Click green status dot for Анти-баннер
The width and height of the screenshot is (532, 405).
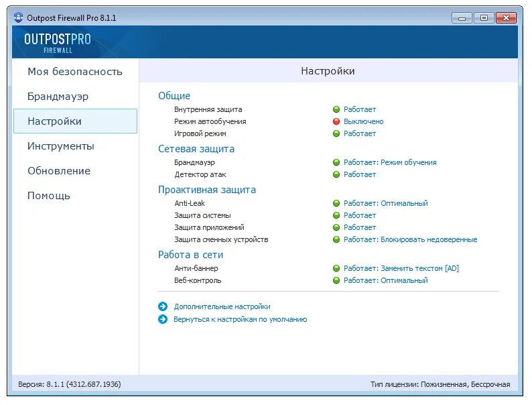[x=336, y=268]
